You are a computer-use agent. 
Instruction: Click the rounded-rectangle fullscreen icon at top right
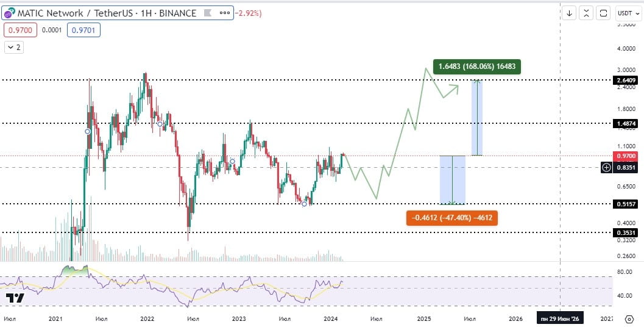click(603, 13)
